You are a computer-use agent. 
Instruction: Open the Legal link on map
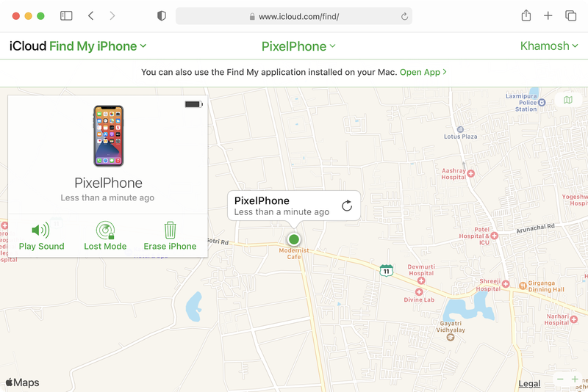529,383
